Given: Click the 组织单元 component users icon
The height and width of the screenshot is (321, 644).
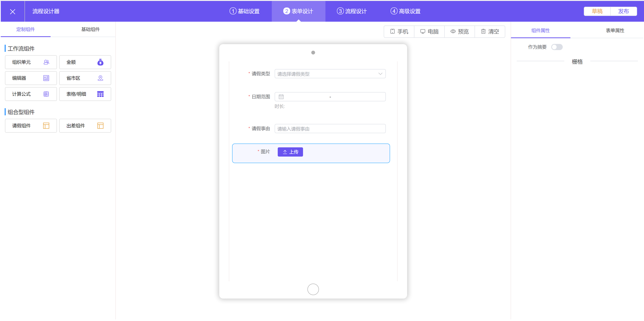Looking at the screenshot, I should coord(46,62).
